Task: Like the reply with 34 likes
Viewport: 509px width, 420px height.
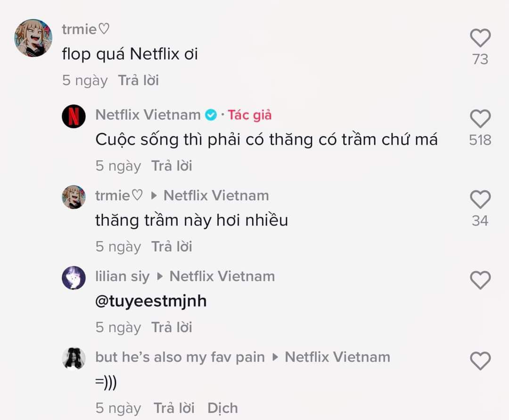Action: point(480,200)
